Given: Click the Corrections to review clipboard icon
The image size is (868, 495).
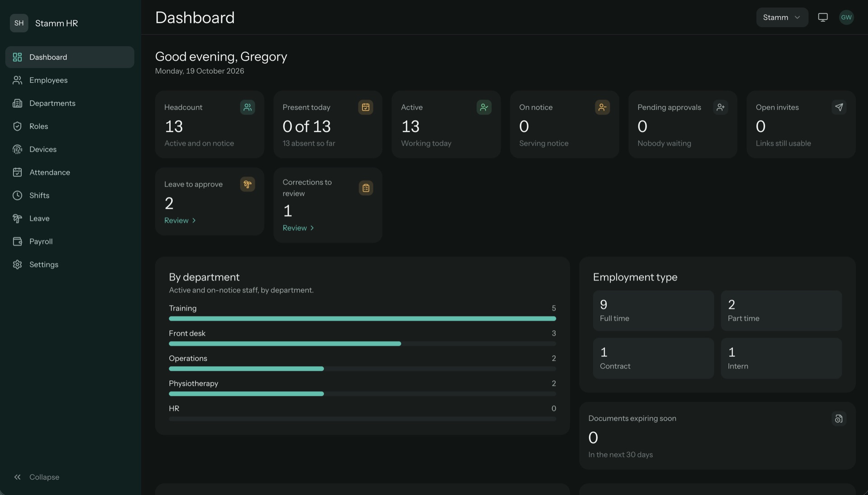Looking at the screenshot, I should (x=366, y=188).
